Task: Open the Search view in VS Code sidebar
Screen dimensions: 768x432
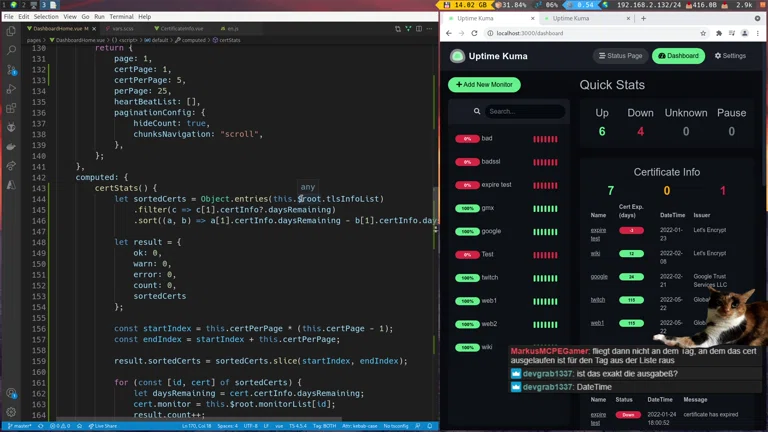Action: click(11, 50)
